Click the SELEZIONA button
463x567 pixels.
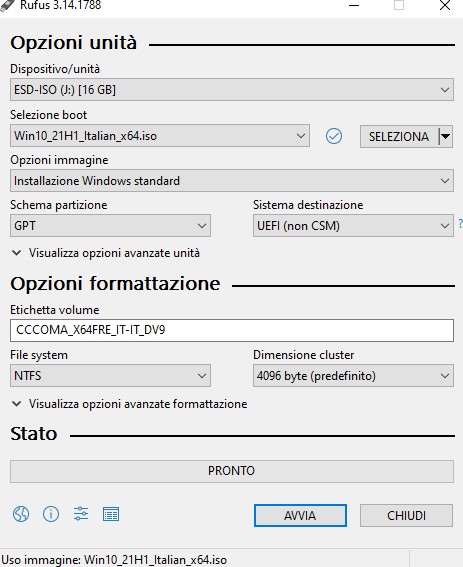pos(399,136)
